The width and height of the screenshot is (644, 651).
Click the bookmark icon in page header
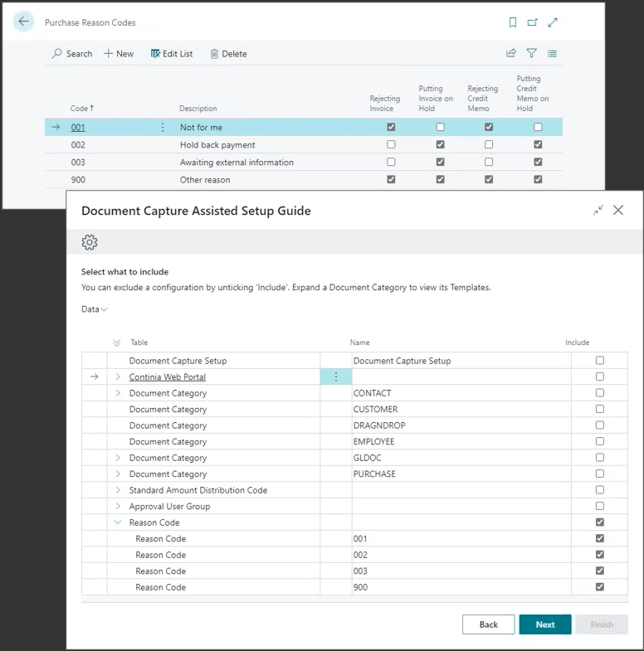point(513,22)
